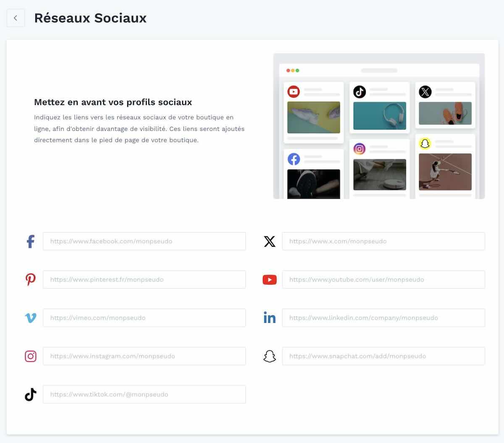
Task: Click the orange shoes photo in the X card
Action: click(x=445, y=113)
